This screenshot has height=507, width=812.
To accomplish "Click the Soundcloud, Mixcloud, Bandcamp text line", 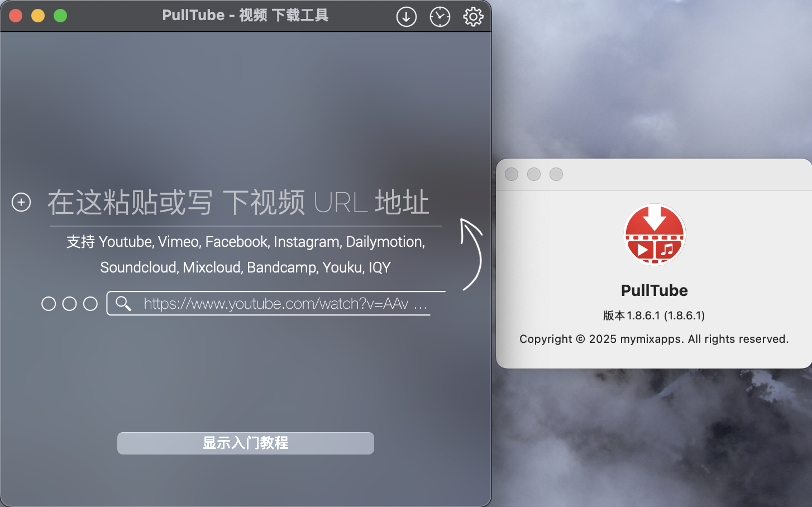I will 246,267.
